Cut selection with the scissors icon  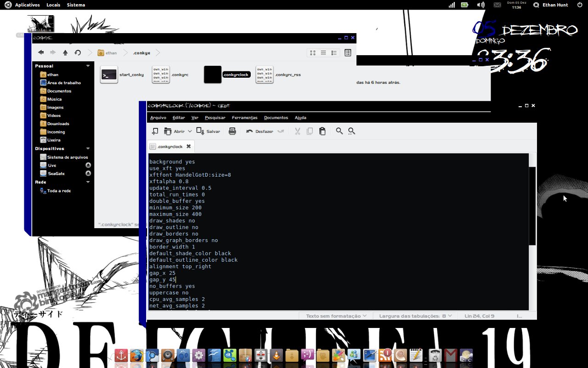297,131
